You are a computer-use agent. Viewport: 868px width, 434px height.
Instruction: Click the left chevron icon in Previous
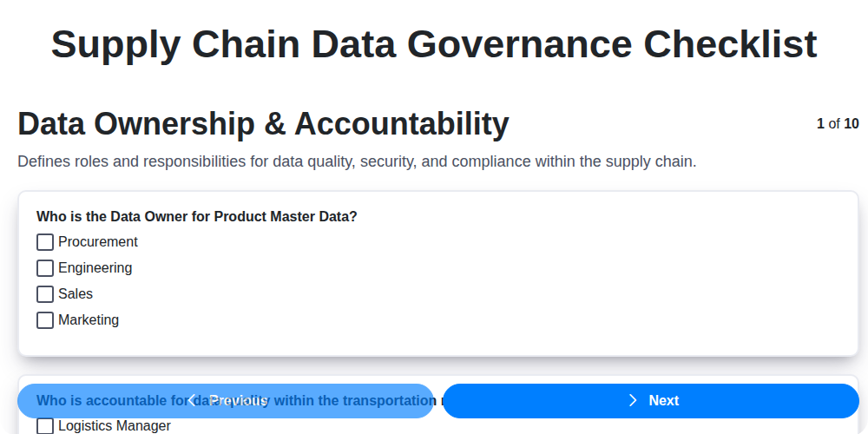(192, 400)
